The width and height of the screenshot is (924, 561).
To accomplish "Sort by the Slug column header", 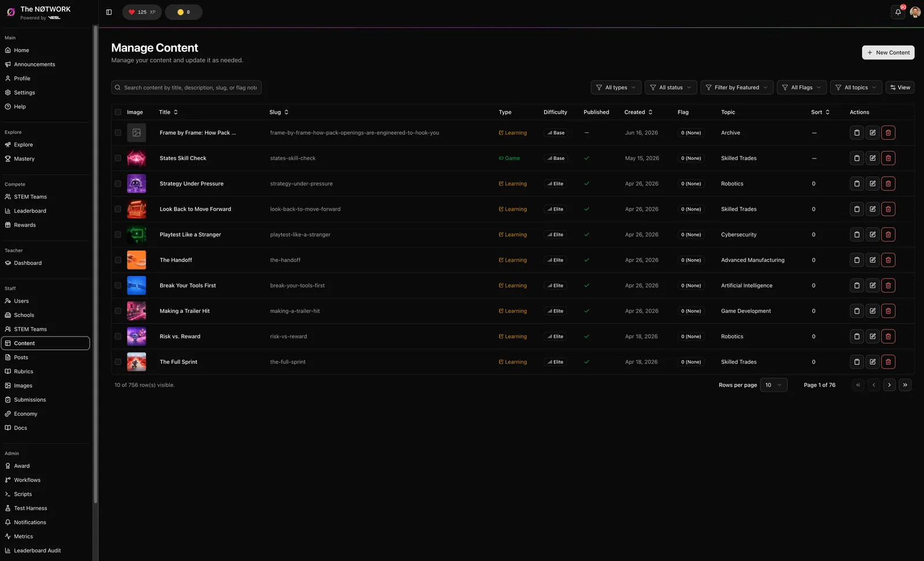I will [279, 112].
